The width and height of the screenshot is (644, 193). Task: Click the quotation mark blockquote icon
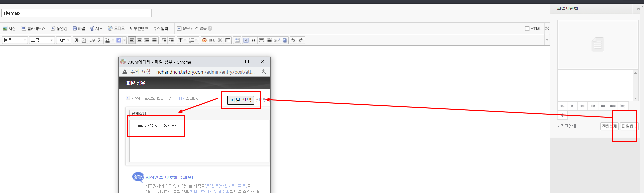coord(254,40)
